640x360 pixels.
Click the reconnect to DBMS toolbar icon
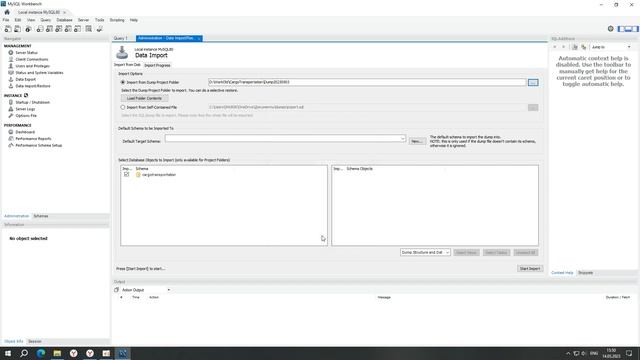[x=100, y=29]
